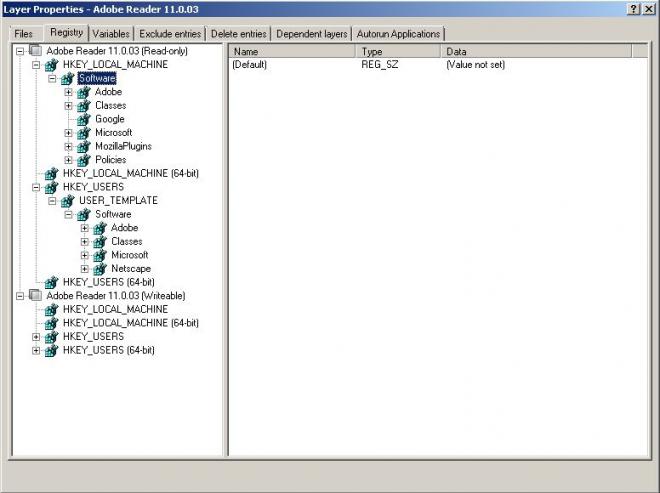Click the key icon beside Software under USER_TEMPLATE
The image size is (660, 493).
tap(83, 215)
